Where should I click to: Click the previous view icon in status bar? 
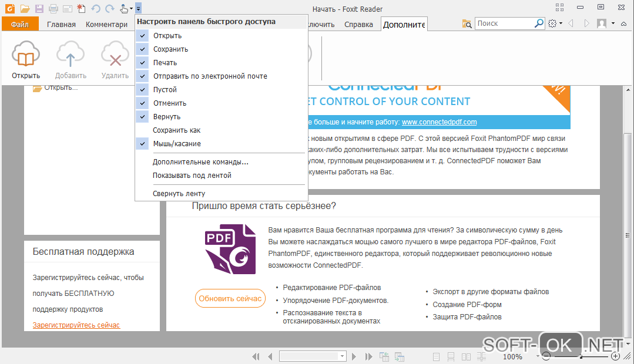pyautogui.click(x=384, y=356)
